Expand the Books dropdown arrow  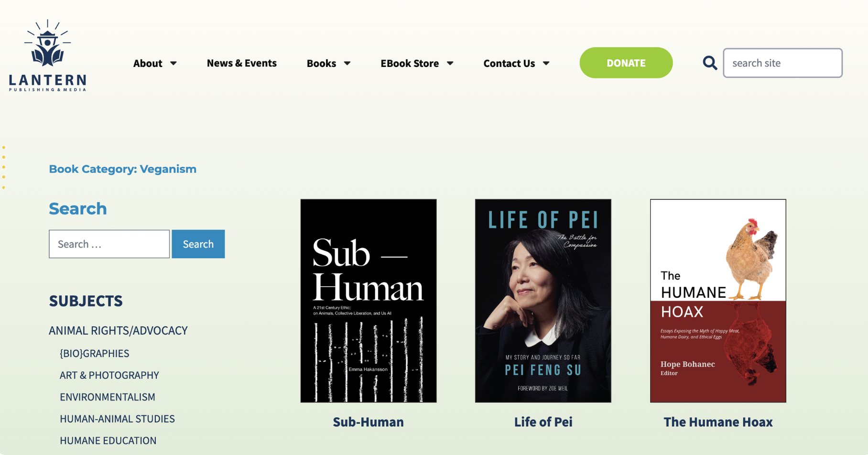pyautogui.click(x=347, y=63)
